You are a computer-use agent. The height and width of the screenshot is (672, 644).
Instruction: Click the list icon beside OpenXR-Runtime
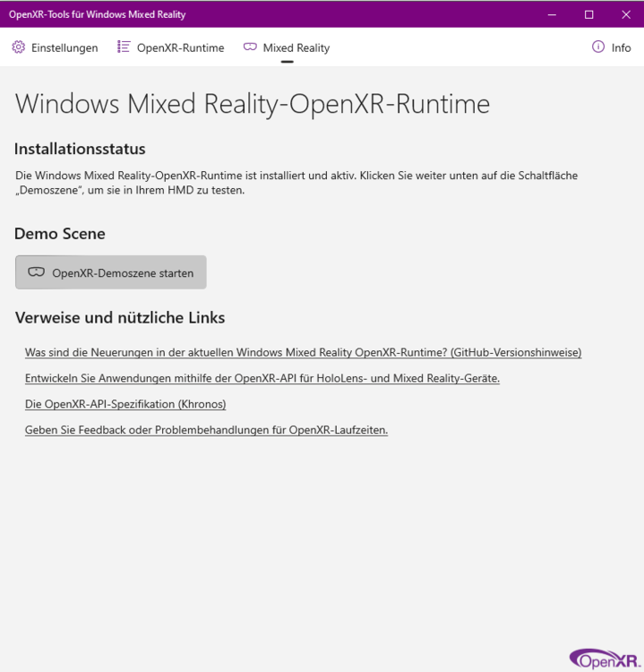[x=124, y=47]
